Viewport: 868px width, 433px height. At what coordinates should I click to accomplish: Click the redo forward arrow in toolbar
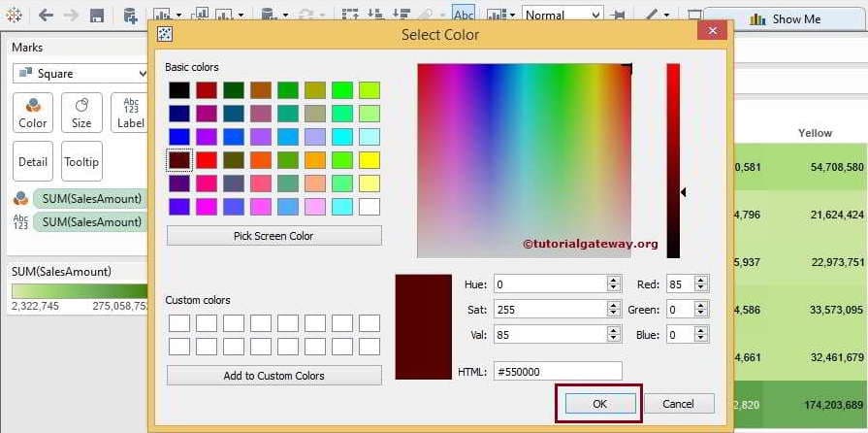click(x=71, y=15)
